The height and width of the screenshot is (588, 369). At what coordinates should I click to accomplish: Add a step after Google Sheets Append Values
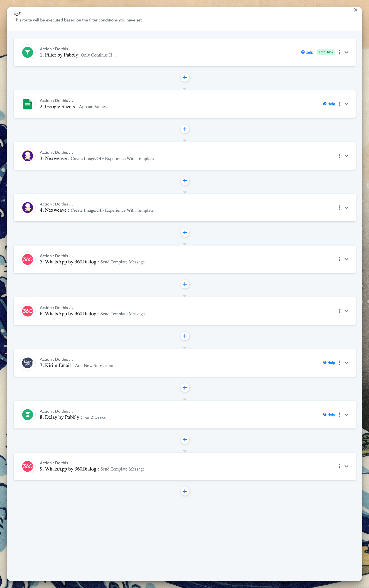click(185, 129)
